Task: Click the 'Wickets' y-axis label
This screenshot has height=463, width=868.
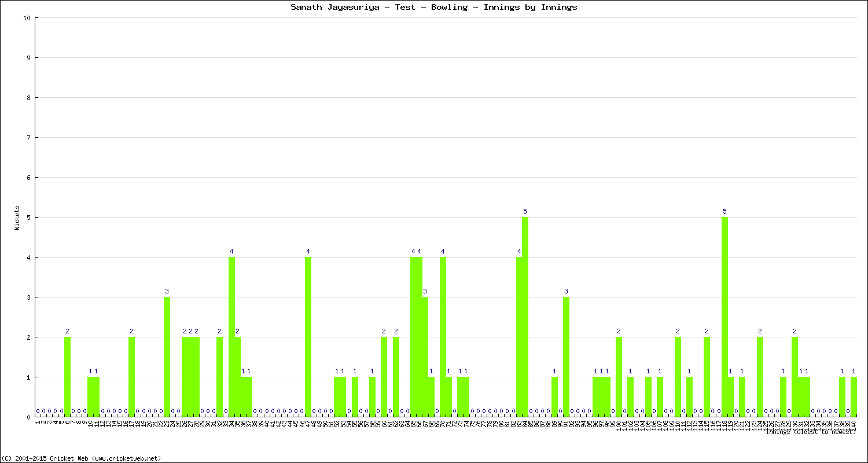Action: point(17,218)
